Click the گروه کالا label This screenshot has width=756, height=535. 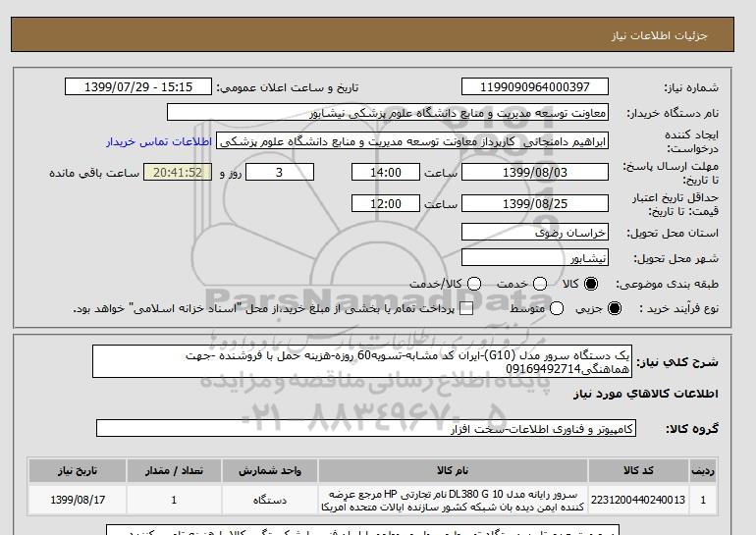pyautogui.click(x=692, y=428)
